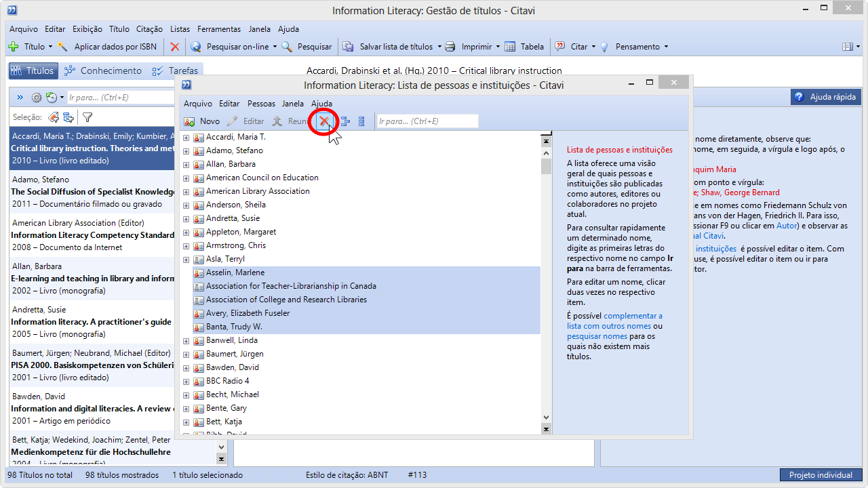Image resolution: width=868 pixels, height=488 pixels.
Task: Open the Citação menu in the main window
Action: (x=149, y=29)
